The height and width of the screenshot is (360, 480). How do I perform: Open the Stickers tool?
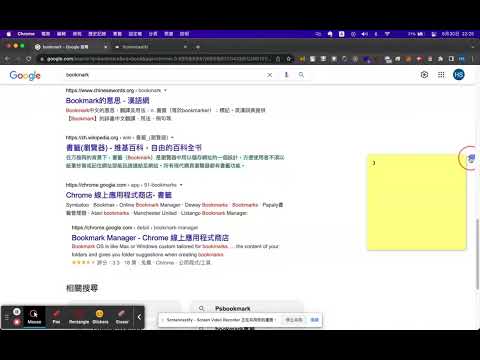click(100, 317)
